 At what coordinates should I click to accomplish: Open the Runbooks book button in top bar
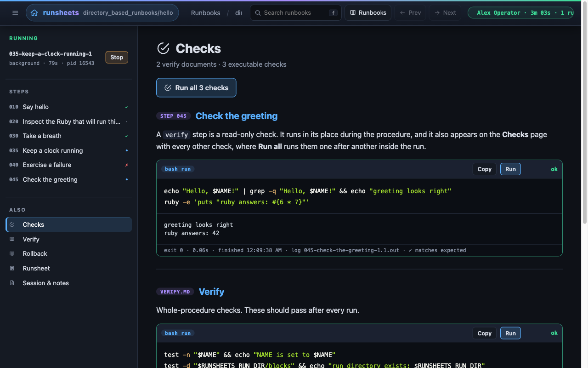click(368, 13)
